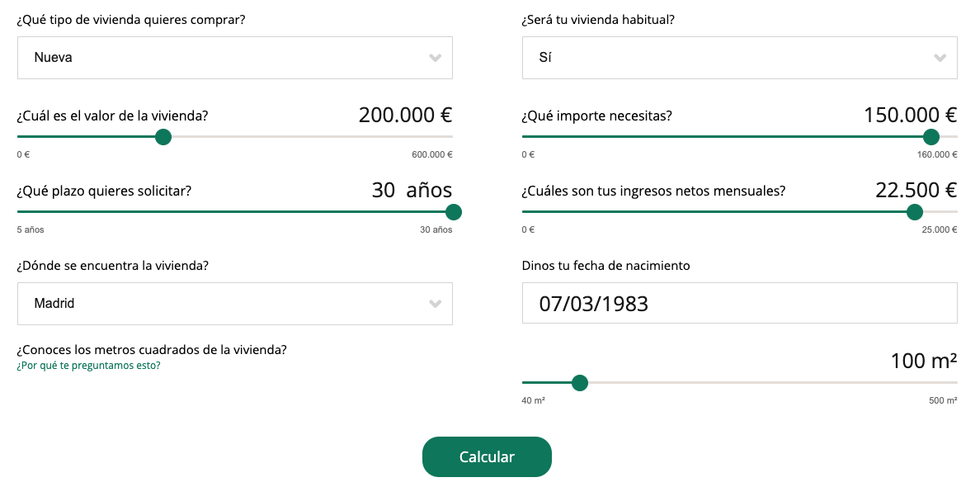980x501 pixels.
Task: Click the square meters slider handle
Action: coord(580,382)
